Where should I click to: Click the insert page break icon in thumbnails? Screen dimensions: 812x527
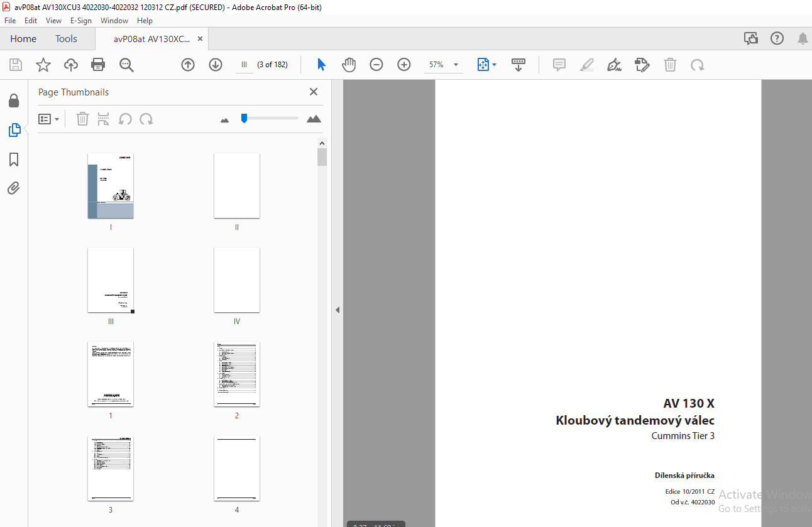104,119
